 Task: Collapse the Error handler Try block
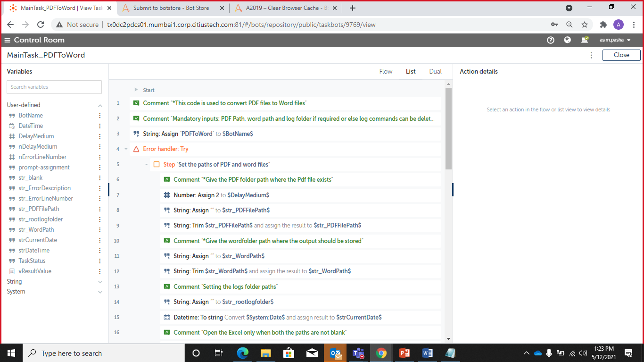point(126,149)
